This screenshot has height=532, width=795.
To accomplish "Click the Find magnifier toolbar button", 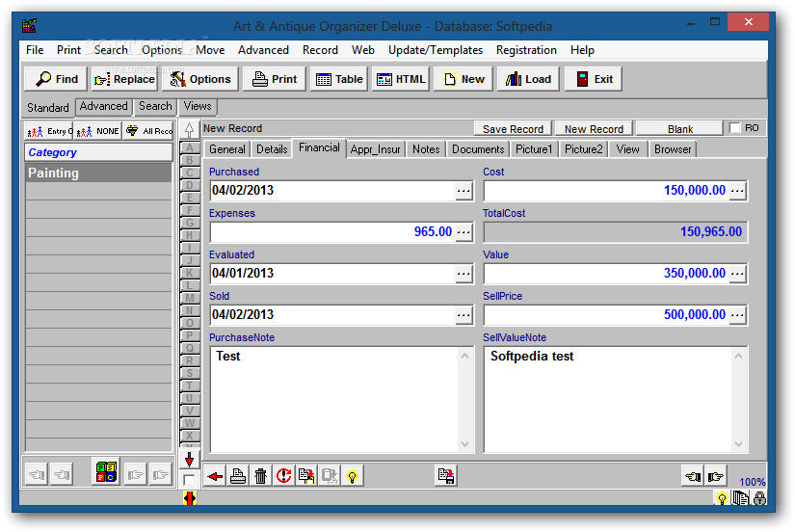I will tap(56, 79).
